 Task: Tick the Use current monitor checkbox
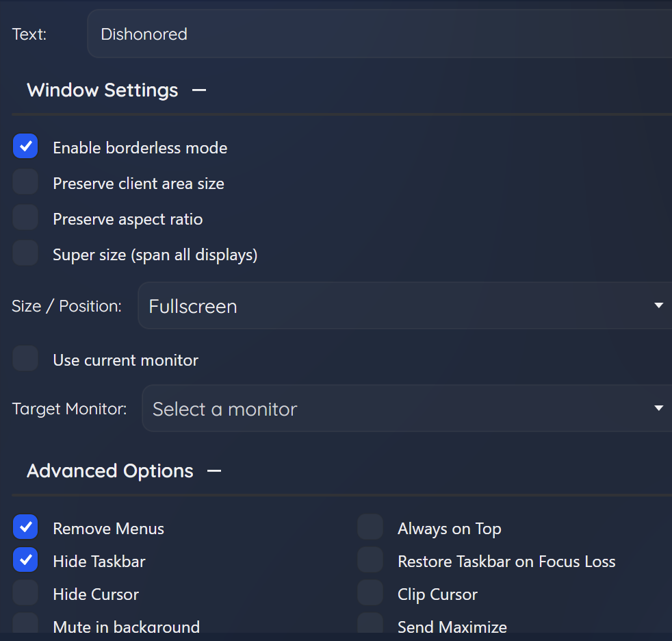25,359
